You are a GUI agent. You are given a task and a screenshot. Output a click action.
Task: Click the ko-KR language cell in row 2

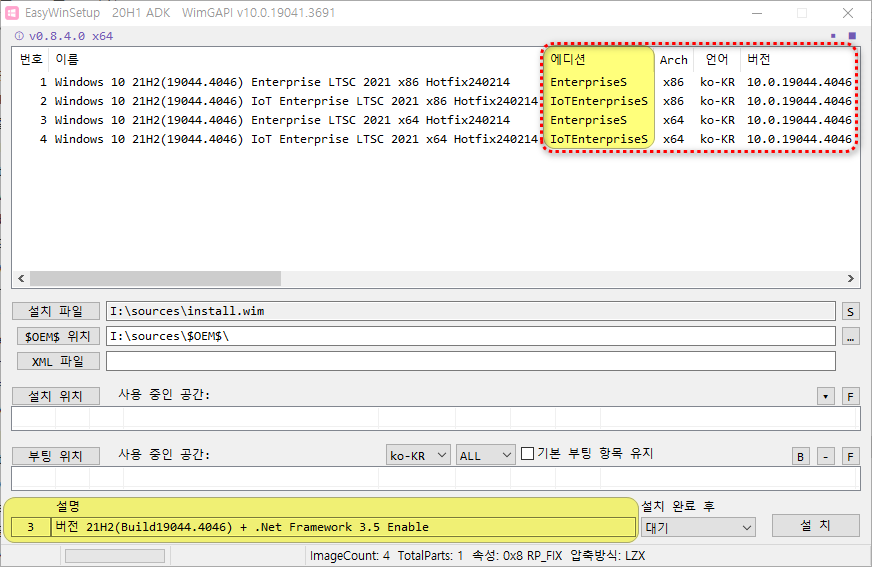pos(717,101)
